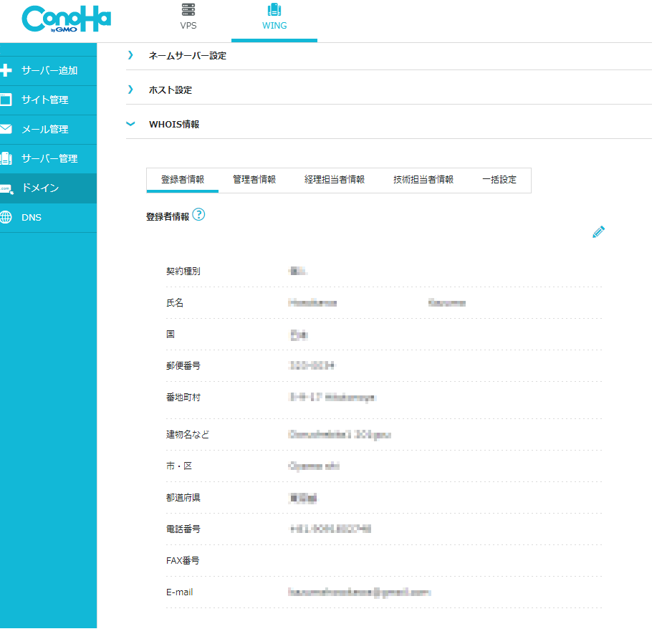Click the FAX番号 row label
The height and width of the screenshot is (644, 662).
pos(183,561)
